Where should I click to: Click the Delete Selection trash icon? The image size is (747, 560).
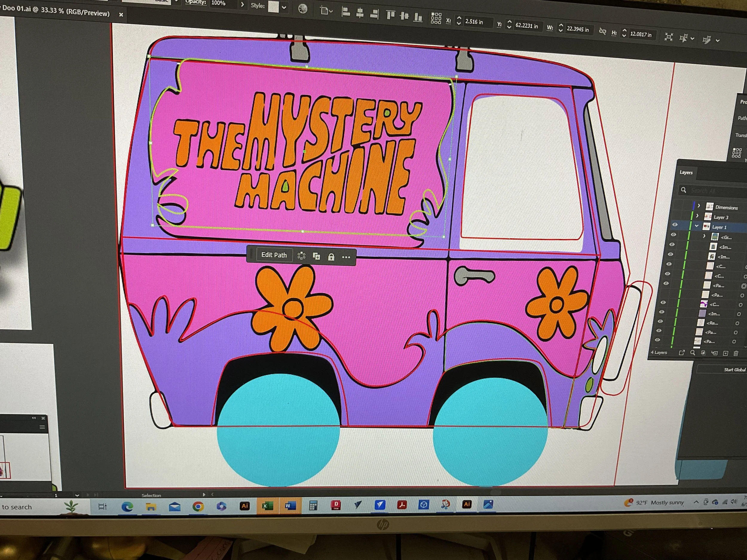point(736,353)
